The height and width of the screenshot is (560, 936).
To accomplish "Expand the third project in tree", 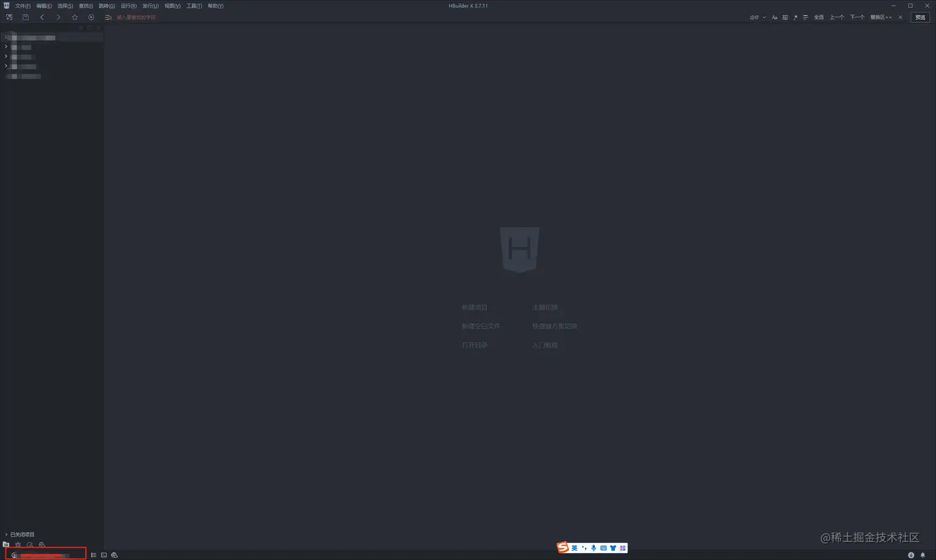I will (6, 56).
